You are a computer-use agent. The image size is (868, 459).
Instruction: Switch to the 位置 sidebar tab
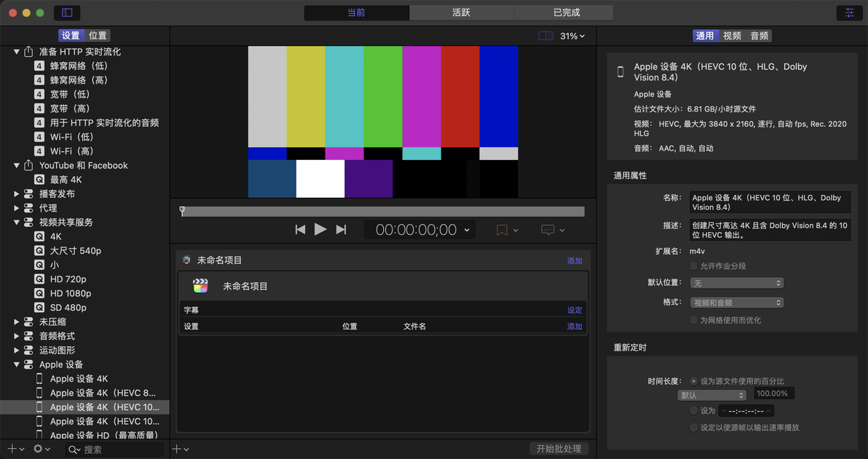pyautogui.click(x=98, y=36)
